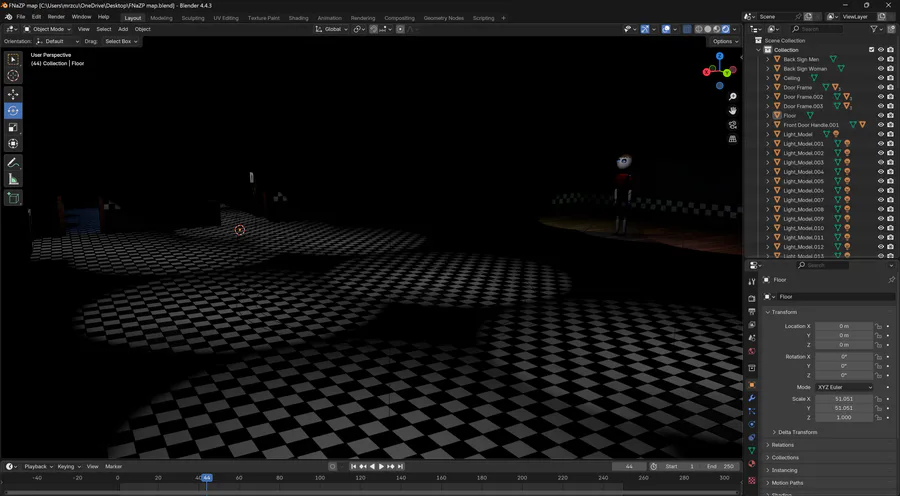Open the Global transform orientation dropdown
The width and height of the screenshot is (900, 496).
tap(332, 29)
